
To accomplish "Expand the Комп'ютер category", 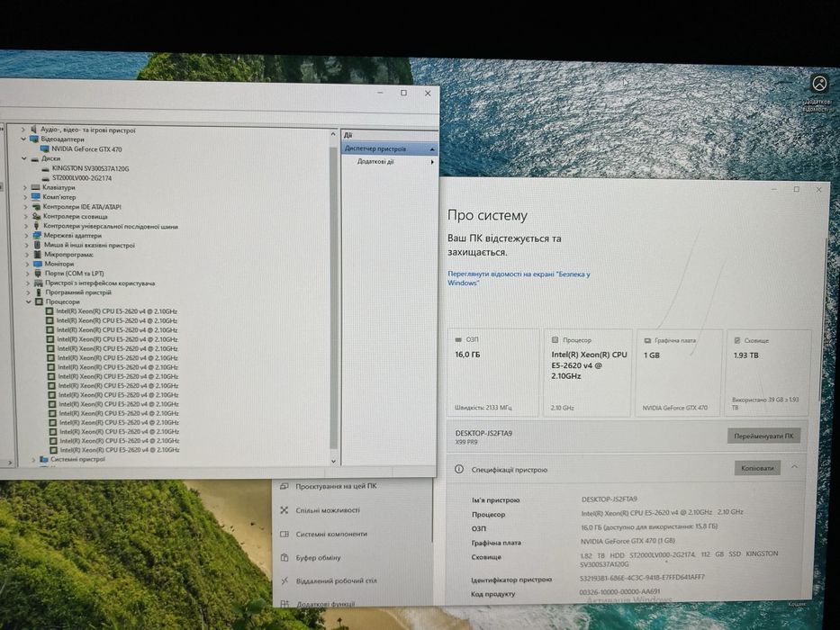I will pyautogui.click(x=24, y=197).
